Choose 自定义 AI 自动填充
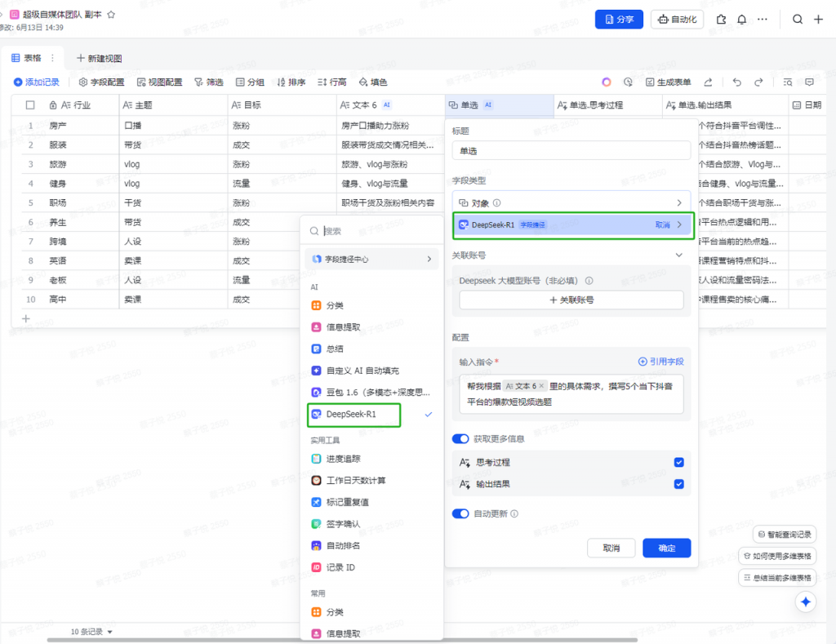The image size is (836, 644). click(355, 371)
